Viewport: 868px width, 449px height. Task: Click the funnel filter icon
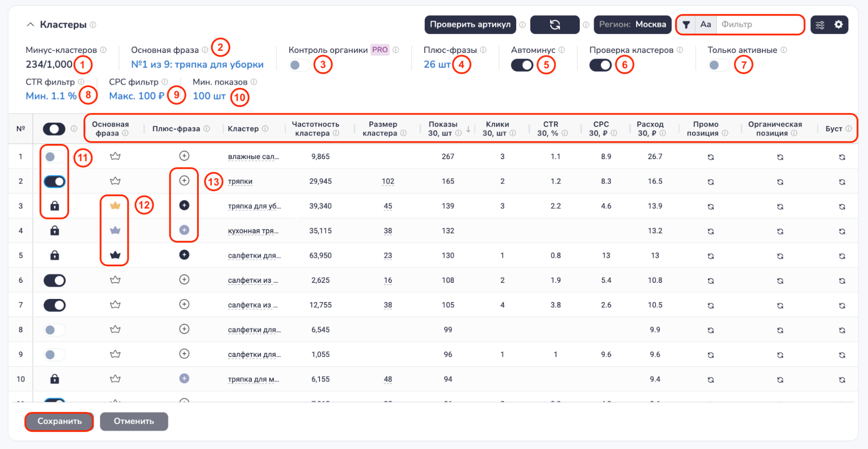[686, 25]
